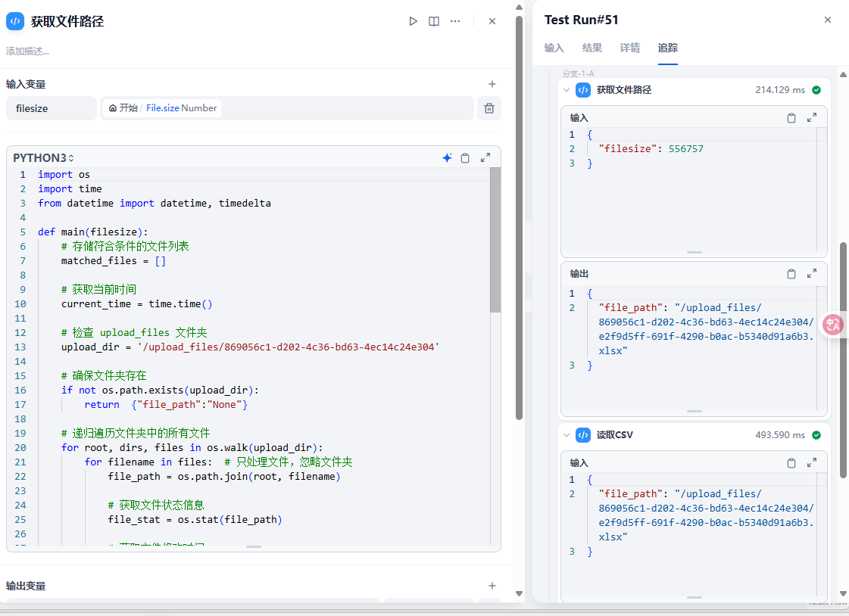Open the PYTHON3 language dropdown
The height and width of the screenshot is (616, 849).
pyautogui.click(x=43, y=158)
